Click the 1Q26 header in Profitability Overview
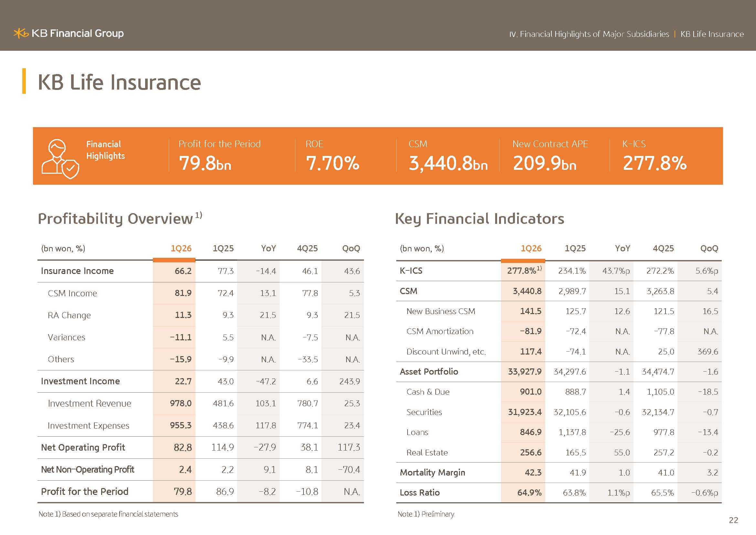This screenshot has height=535, width=756. click(181, 248)
